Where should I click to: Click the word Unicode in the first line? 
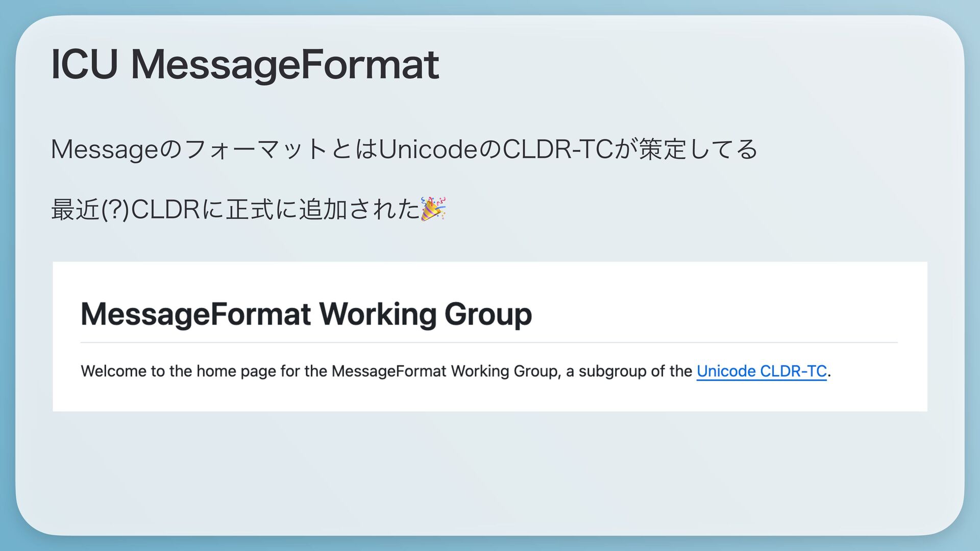coord(428,149)
